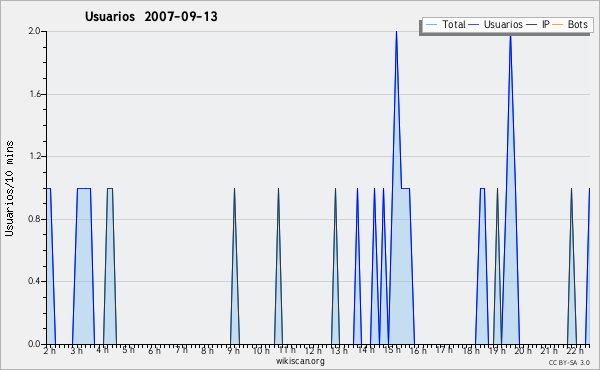Click the 6 h x-axis label
This screenshot has height=370, width=600.
155,350
